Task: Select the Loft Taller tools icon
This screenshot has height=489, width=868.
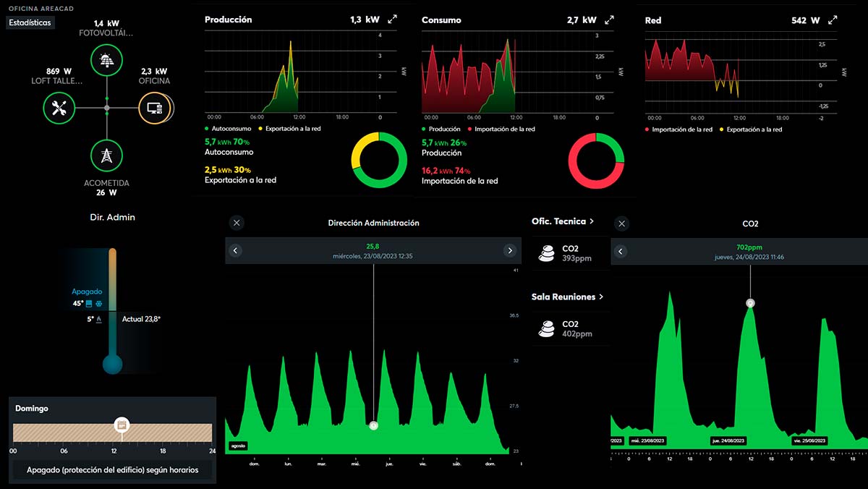Action: point(59,109)
